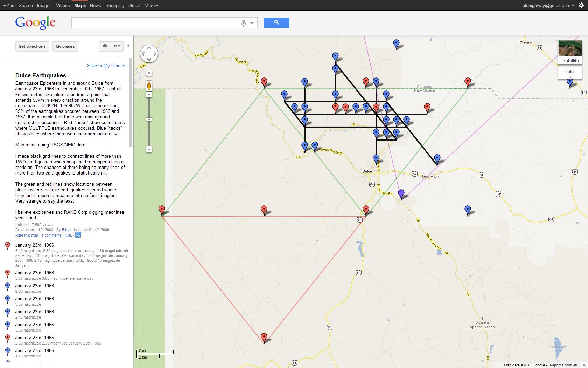Click the red marker on middle of red line
588x368 pixels.
(x=264, y=211)
